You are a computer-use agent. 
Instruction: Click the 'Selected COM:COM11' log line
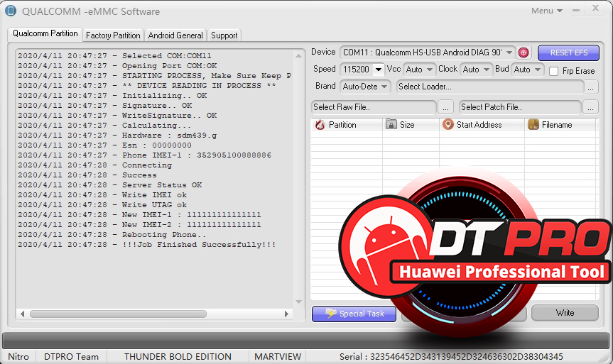(x=114, y=56)
